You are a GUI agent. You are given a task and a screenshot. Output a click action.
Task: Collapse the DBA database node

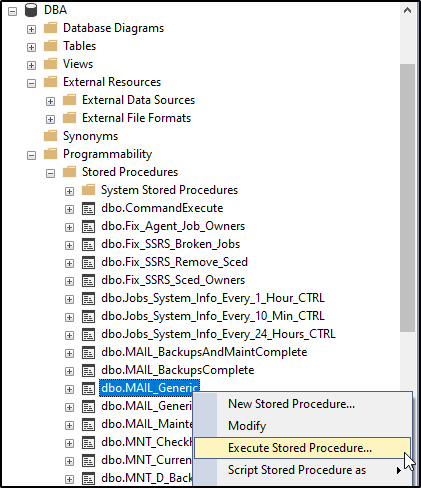(12, 11)
